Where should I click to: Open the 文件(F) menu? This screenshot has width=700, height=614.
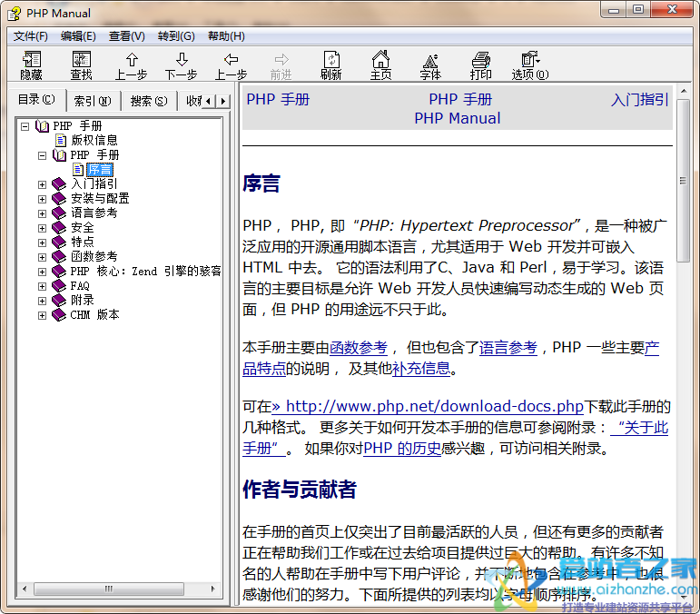(x=31, y=36)
